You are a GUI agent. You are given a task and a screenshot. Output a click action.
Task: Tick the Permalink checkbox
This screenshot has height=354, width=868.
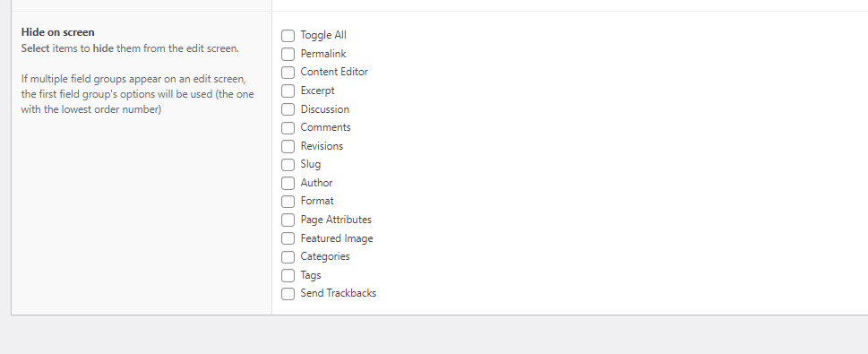pyautogui.click(x=288, y=55)
